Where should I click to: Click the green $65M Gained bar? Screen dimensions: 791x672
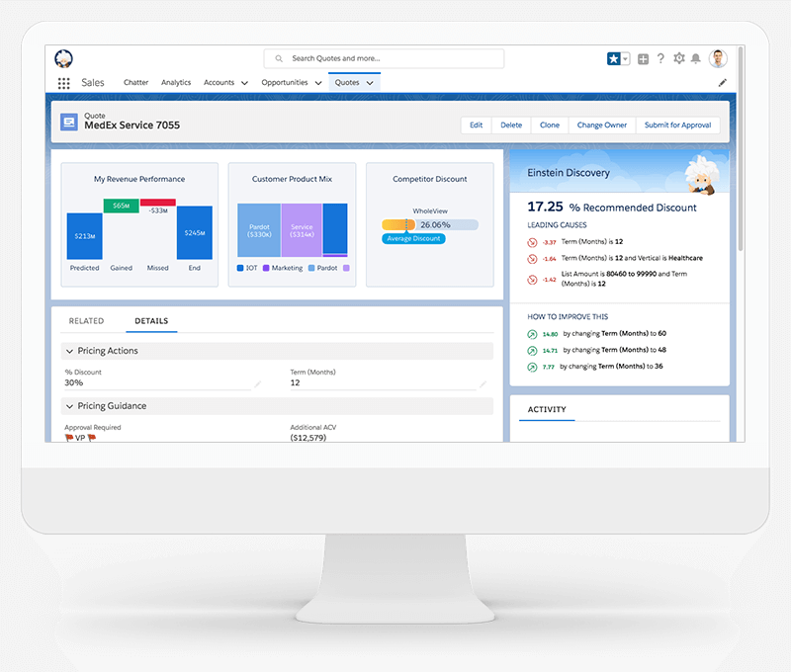[121, 206]
